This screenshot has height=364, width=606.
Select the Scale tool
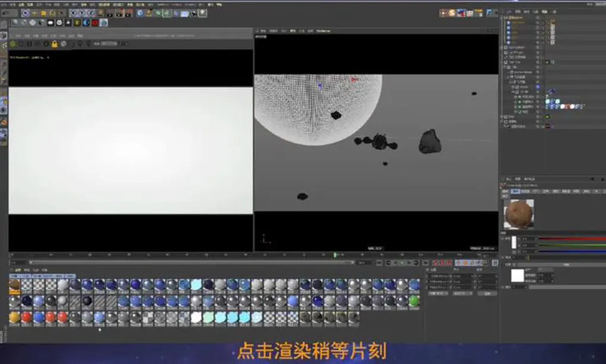(x=43, y=13)
